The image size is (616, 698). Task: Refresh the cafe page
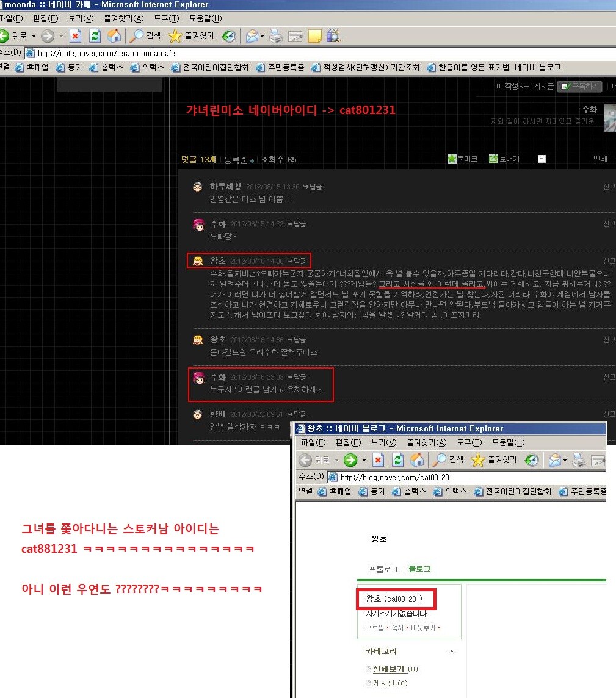[94, 35]
